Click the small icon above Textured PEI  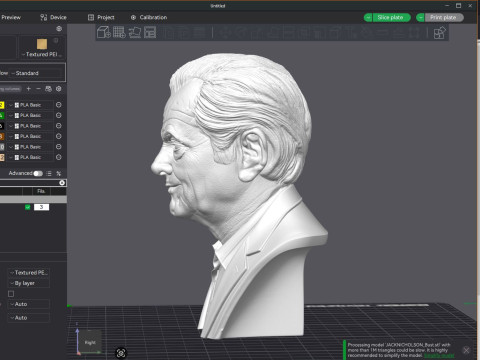coord(56,41)
